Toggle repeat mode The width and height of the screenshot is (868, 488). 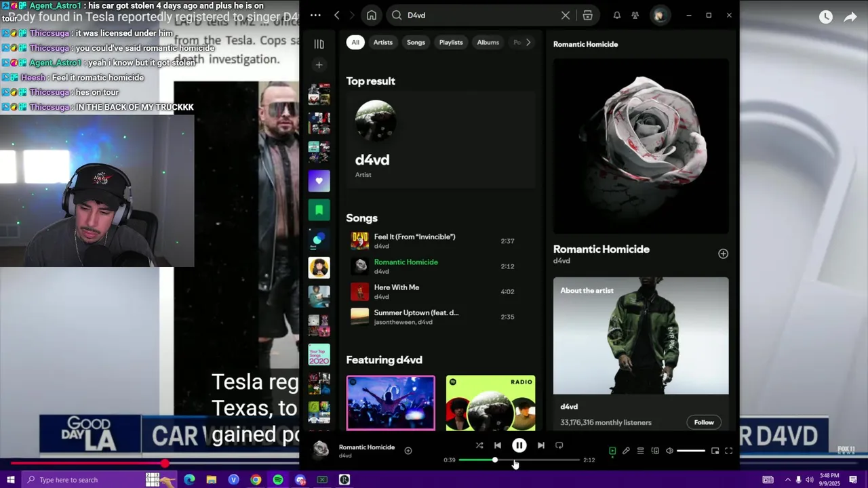[x=559, y=445]
